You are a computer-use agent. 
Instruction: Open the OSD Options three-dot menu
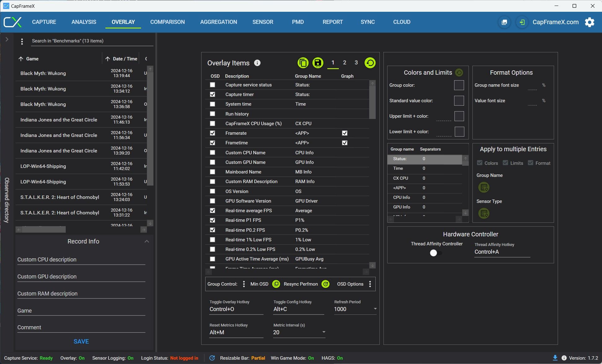click(370, 284)
